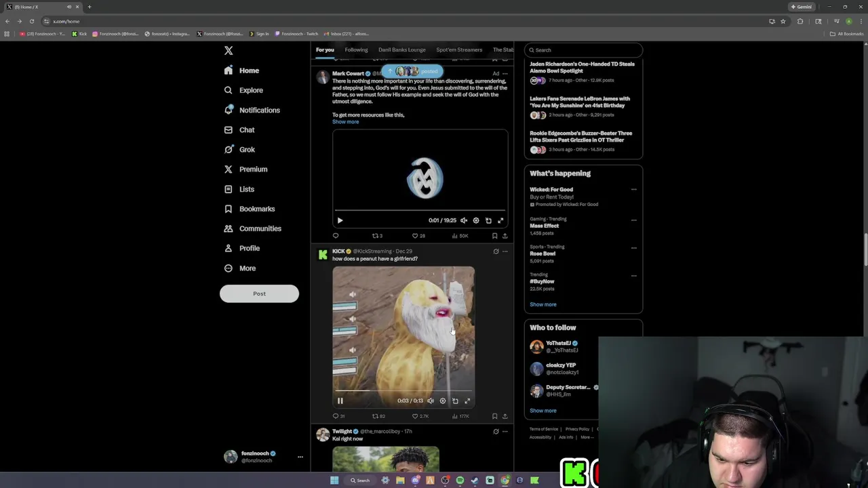Pause the KICK peanut video
Screen dimensions: 868x488
click(340, 401)
